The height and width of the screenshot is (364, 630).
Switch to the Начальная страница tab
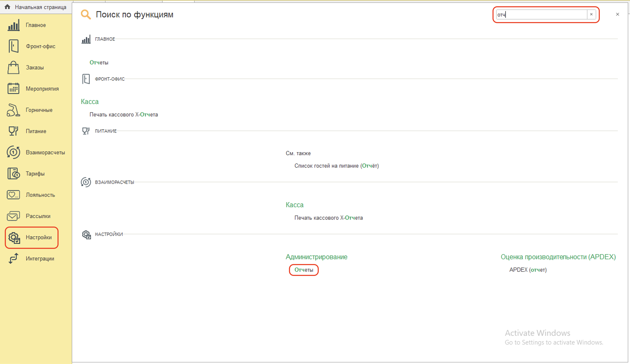click(36, 7)
